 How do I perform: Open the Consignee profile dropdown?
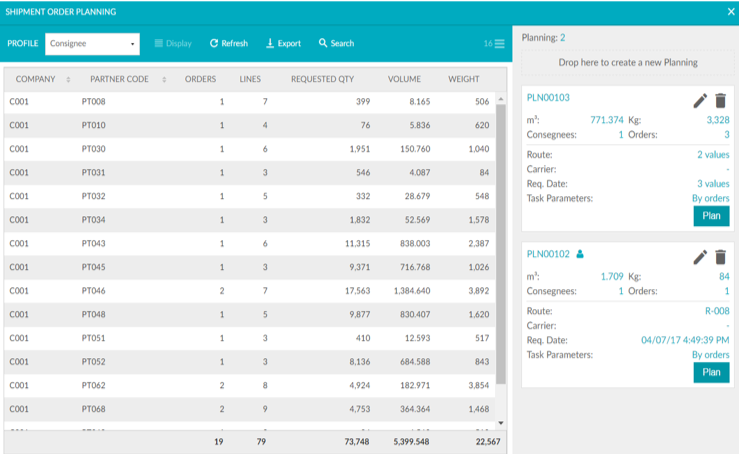point(92,44)
